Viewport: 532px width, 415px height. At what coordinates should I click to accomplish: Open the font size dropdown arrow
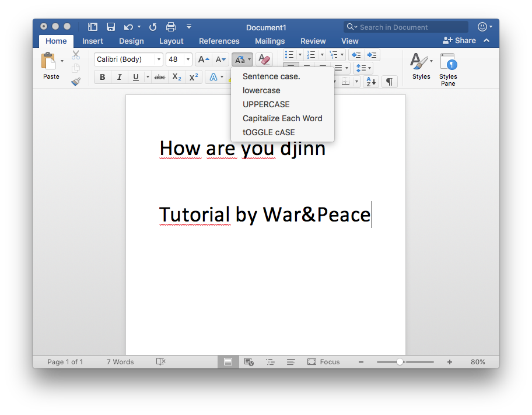coord(188,59)
